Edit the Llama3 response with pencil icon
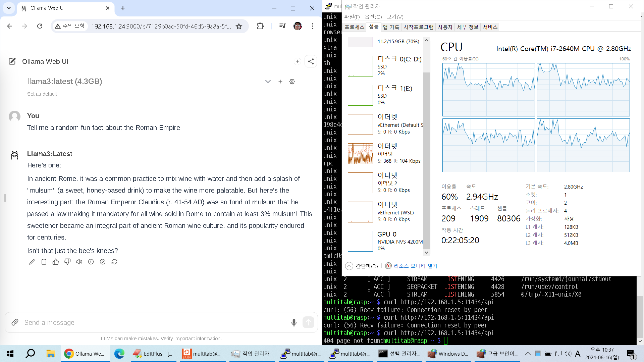This screenshot has width=644, height=362. [x=32, y=262]
